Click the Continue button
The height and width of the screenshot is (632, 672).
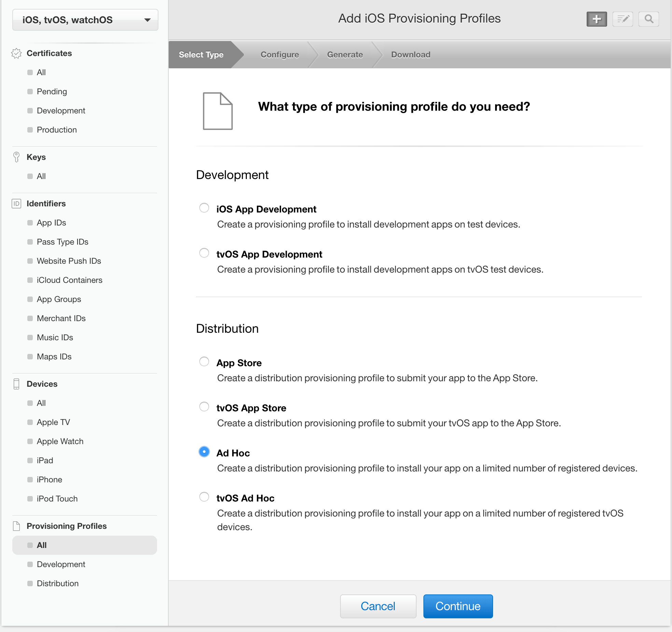pos(458,606)
